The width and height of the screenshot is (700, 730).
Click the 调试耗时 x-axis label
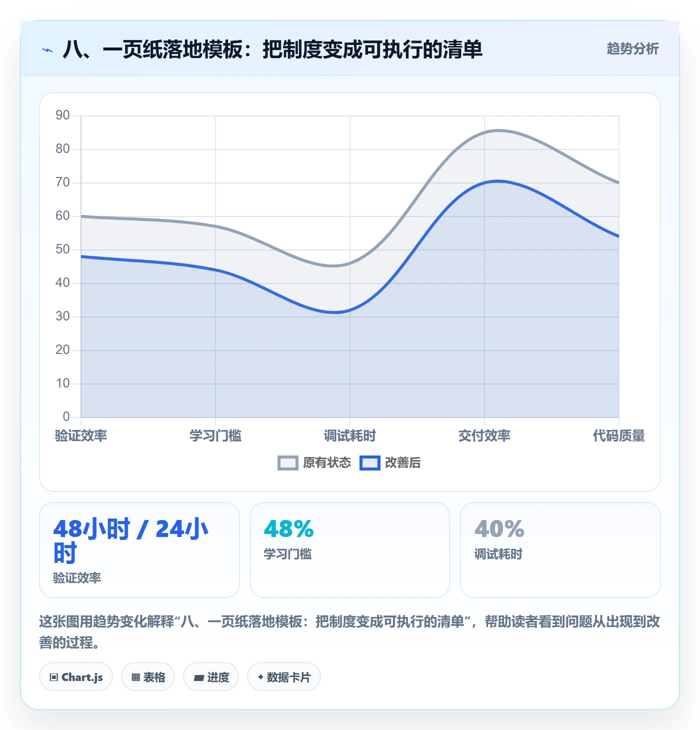click(x=350, y=435)
